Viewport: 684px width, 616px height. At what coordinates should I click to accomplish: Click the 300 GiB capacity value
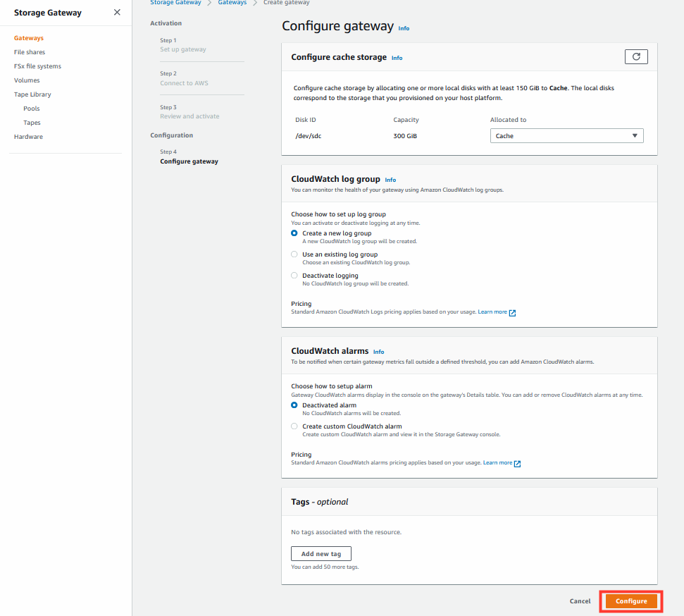tap(405, 136)
